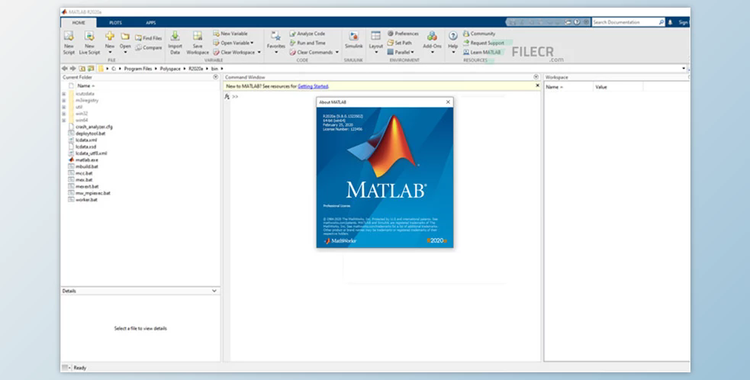Click Request Support
Screen dimensions: 750x380
pyautogui.click(x=483, y=43)
